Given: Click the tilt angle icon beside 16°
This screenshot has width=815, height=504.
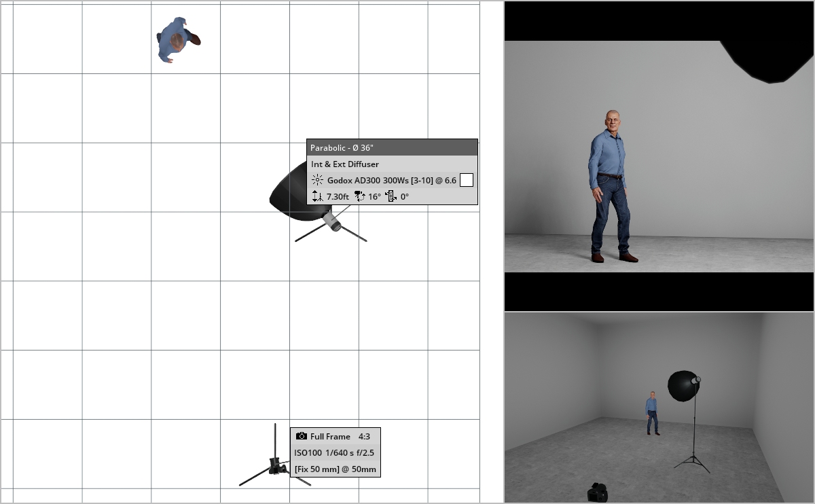Looking at the screenshot, I should coord(359,196).
